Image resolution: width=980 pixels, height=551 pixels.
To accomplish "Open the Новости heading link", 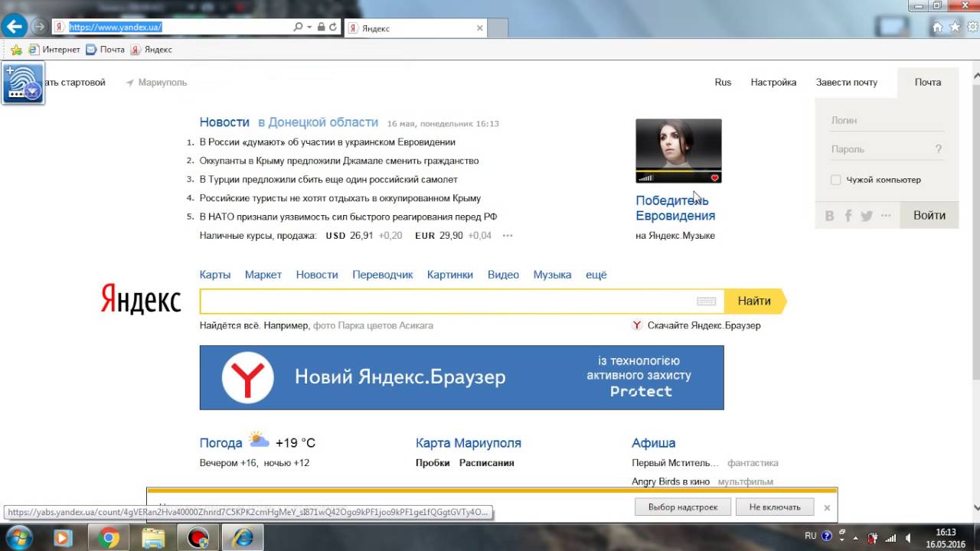I will 224,122.
